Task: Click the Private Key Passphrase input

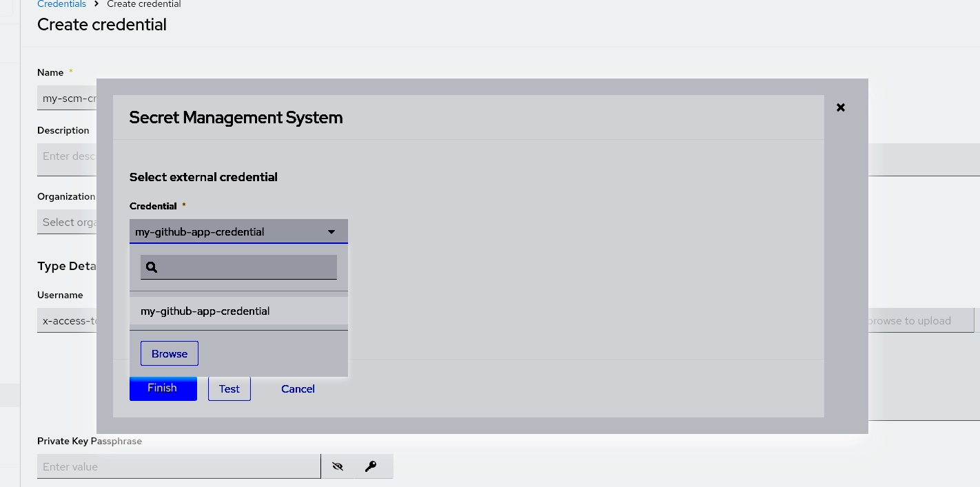Action: (x=178, y=466)
